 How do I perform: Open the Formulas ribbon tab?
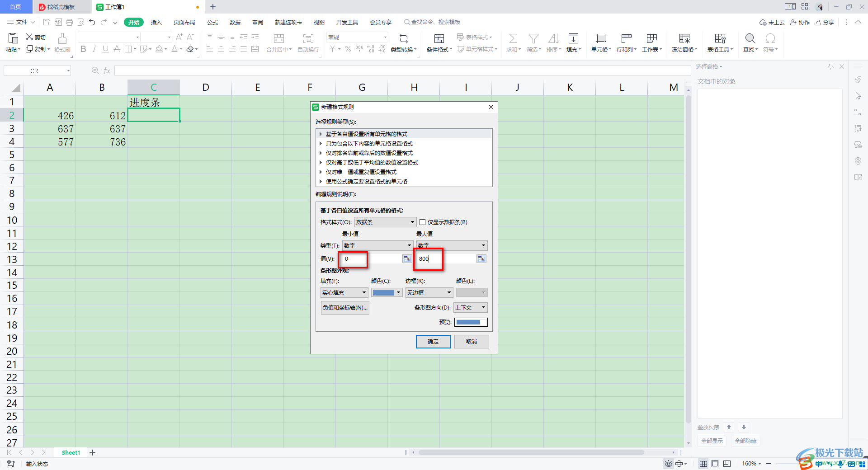tap(212, 22)
